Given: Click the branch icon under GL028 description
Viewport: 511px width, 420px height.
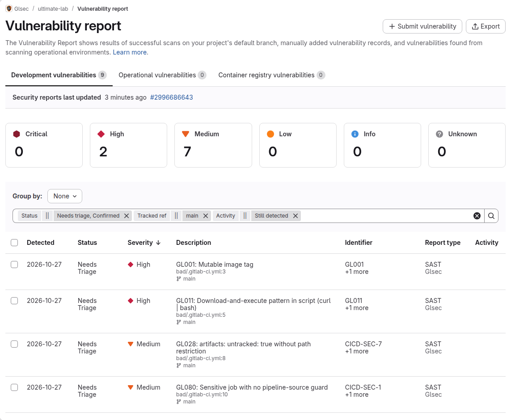Looking at the screenshot, I should pos(178,365).
